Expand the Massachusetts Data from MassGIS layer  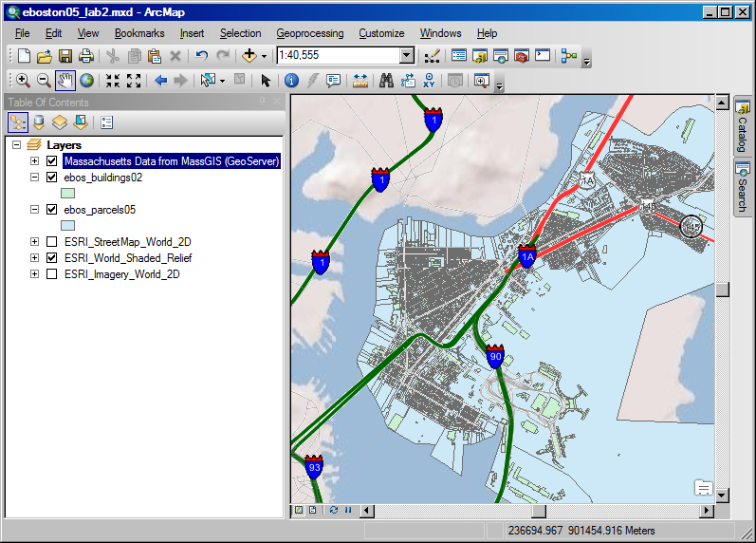36,161
